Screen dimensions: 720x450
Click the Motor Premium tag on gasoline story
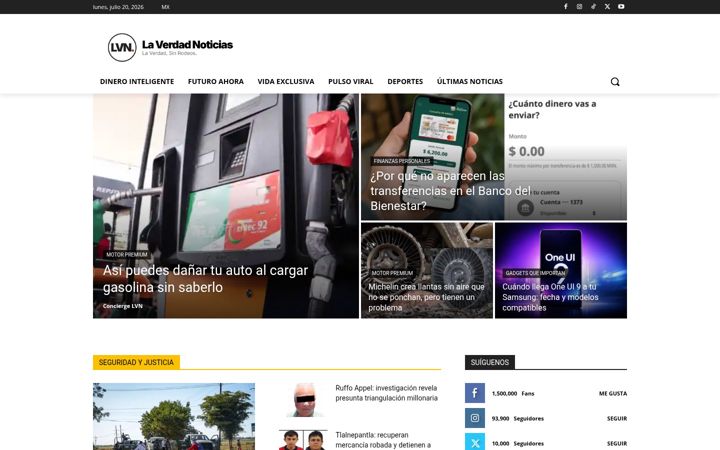tap(127, 254)
